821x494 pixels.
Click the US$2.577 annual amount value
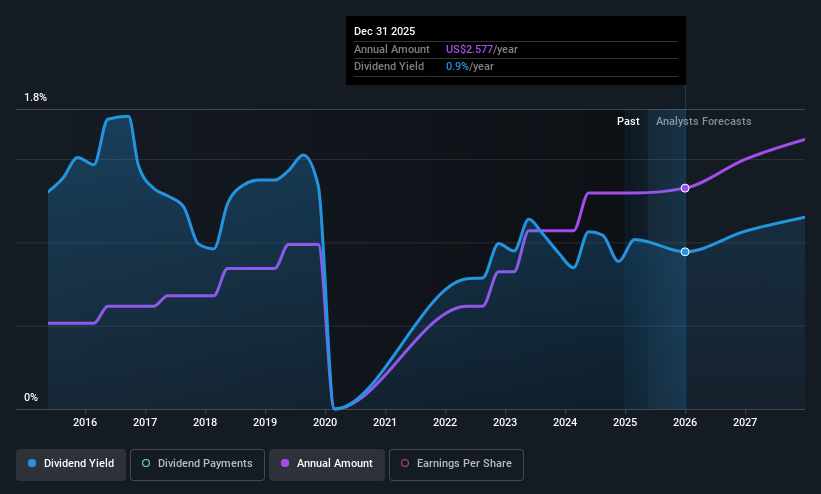pyautogui.click(x=469, y=49)
